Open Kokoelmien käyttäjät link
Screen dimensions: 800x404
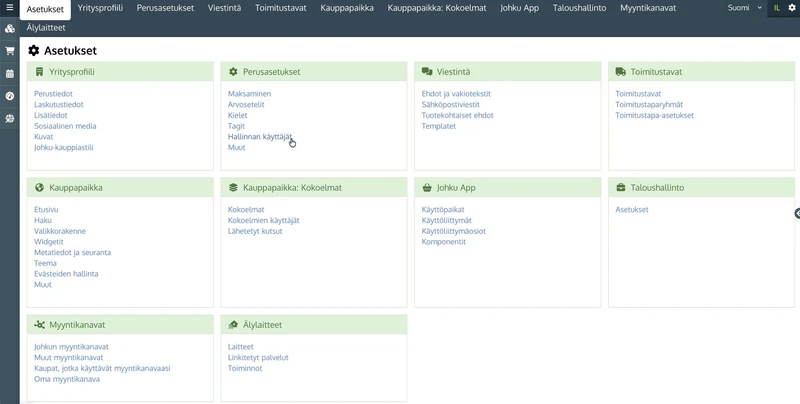[264, 220]
